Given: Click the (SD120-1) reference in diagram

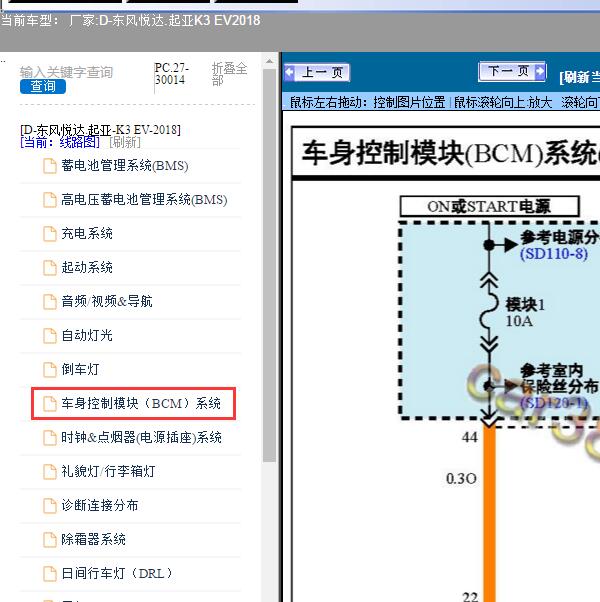Looking at the screenshot, I should 554,403.
